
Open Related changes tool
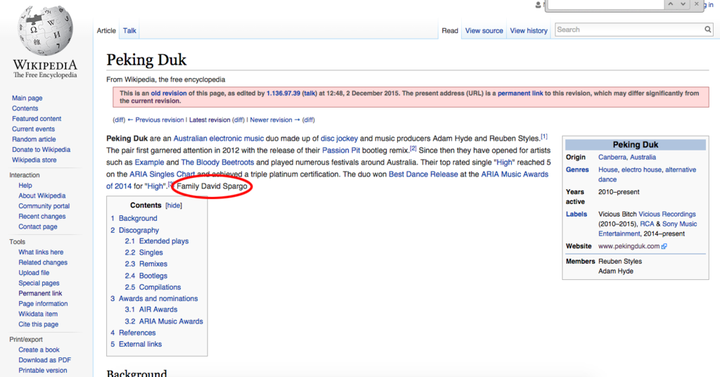click(x=43, y=262)
